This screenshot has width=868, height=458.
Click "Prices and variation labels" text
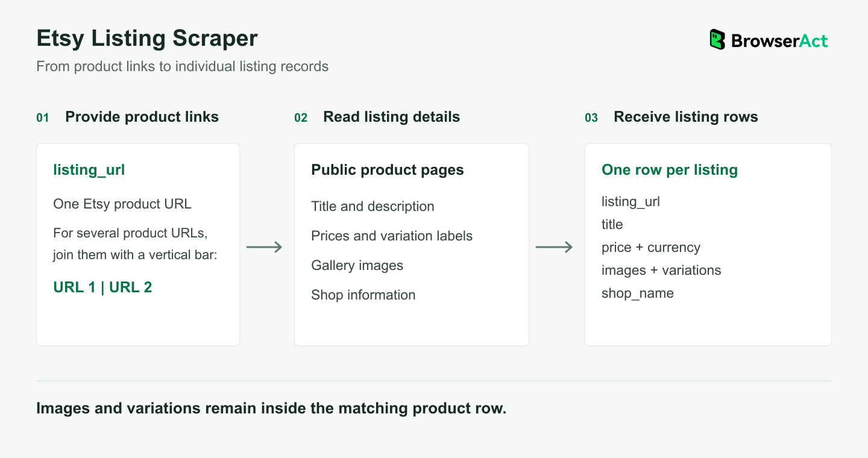pyautogui.click(x=392, y=236)
